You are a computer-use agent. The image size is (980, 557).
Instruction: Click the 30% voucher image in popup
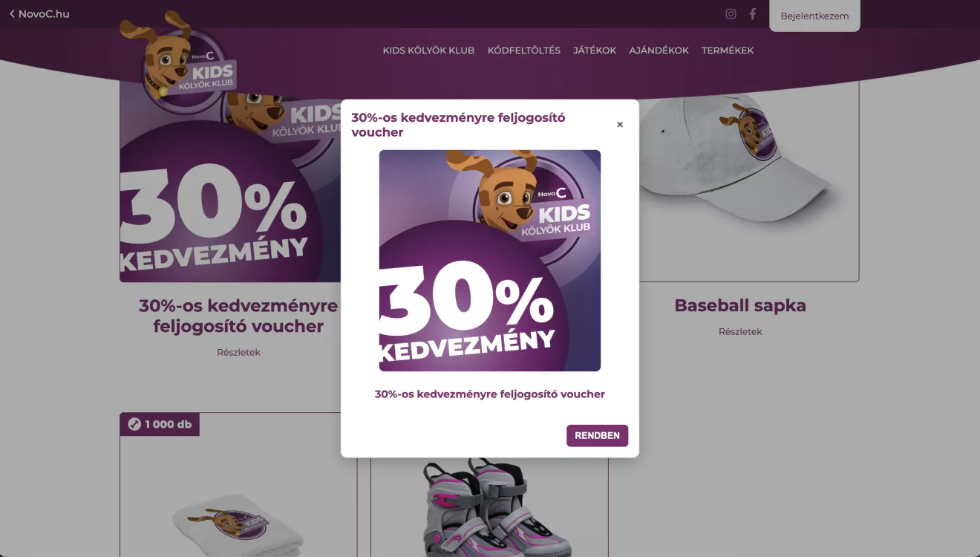(x=490, y=261)
